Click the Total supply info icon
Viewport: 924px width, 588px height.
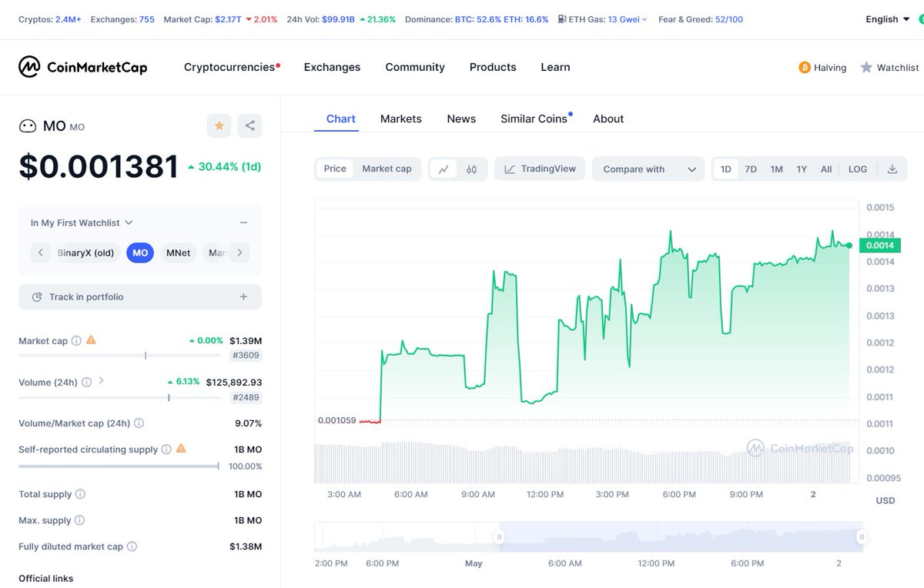click(x=80, y=494)
